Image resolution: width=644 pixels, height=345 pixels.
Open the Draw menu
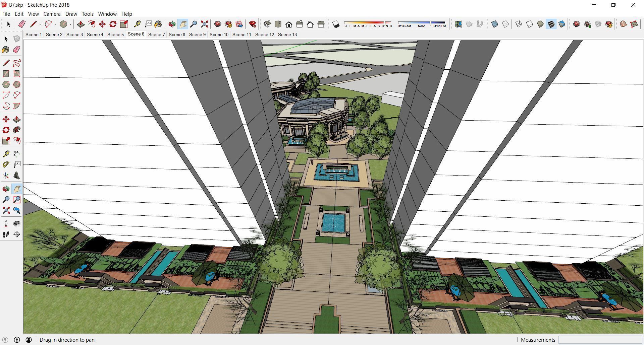coord(71,14)
